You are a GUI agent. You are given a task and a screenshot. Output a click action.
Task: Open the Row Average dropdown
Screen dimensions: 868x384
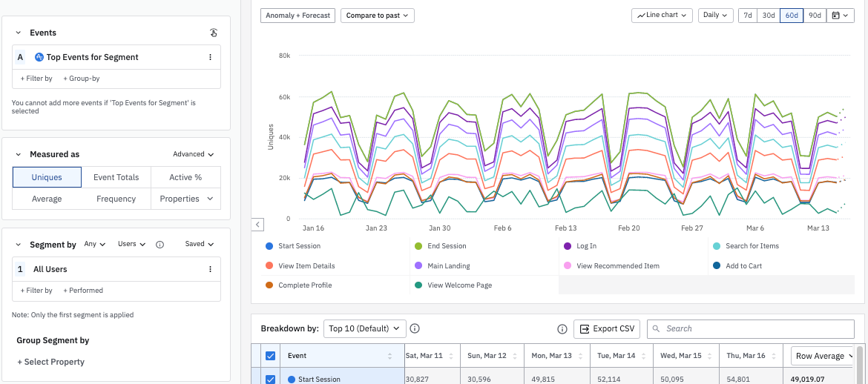click(x=823, y=356)
